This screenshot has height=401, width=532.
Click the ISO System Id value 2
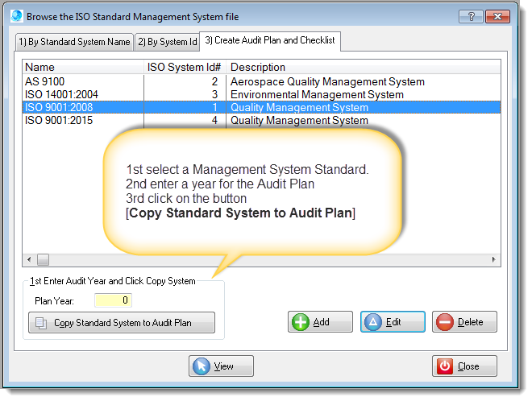tap(214, 81)
